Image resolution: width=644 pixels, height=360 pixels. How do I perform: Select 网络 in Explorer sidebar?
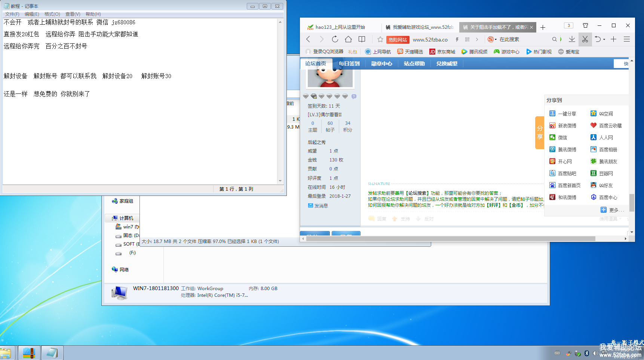coord(120,270)
